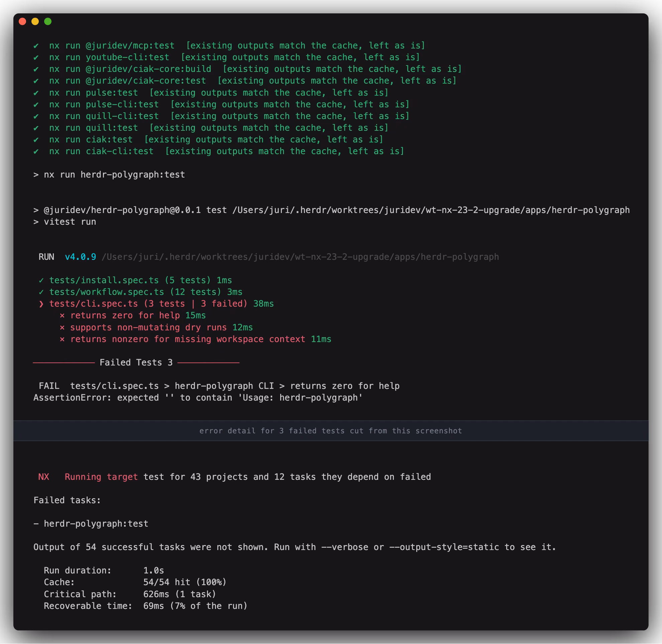662x644 pixels.
Task: Click the gray worktree path after v4.0.9
Action: click(300, 257)
